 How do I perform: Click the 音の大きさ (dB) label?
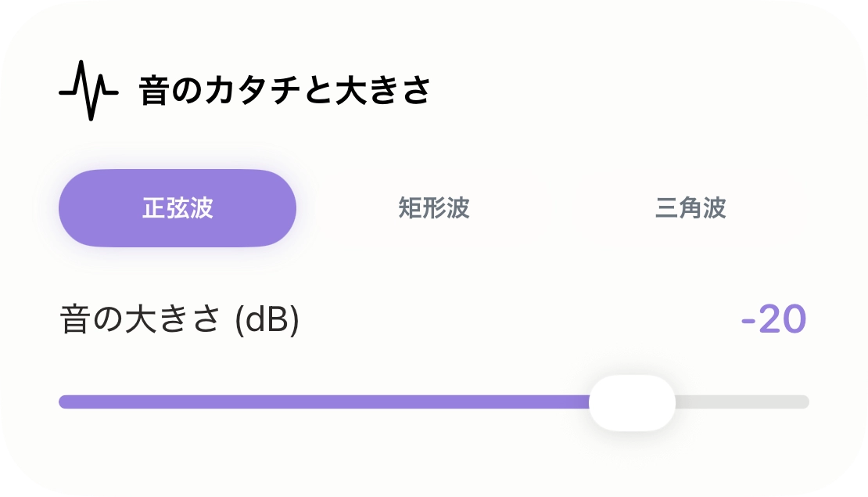(x=180, y=317)
